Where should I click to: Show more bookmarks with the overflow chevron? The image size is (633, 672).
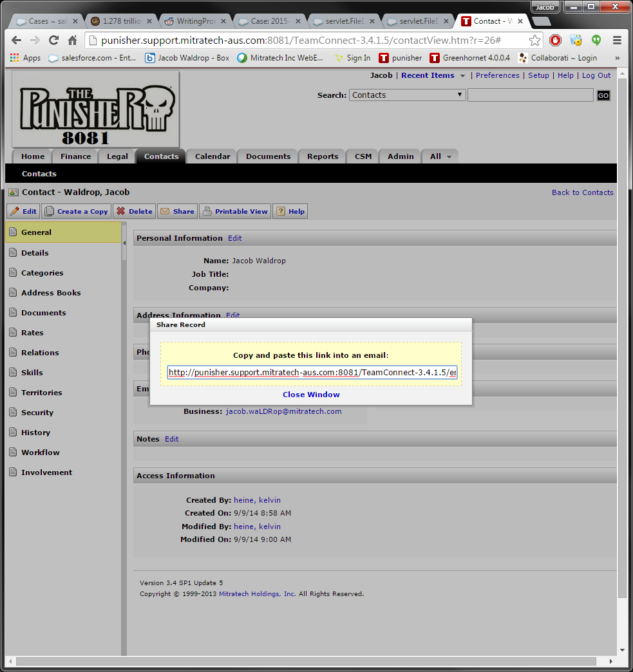[x=617, y=58]
